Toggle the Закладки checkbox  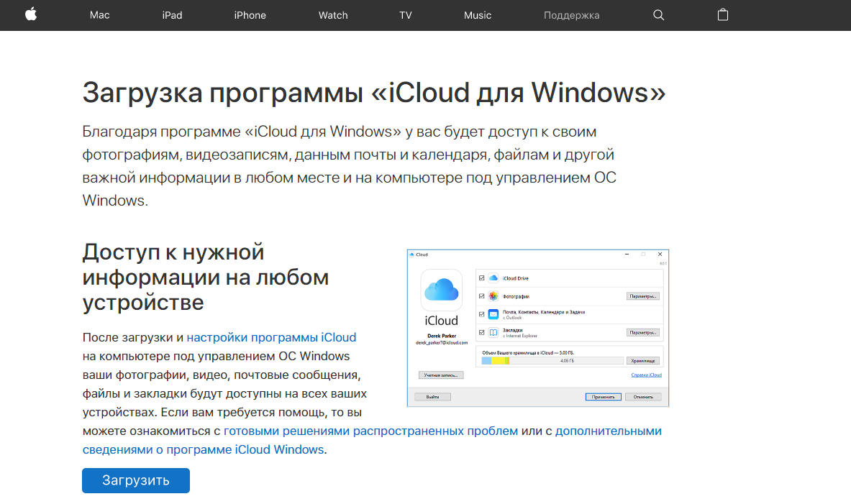point(481,333)
